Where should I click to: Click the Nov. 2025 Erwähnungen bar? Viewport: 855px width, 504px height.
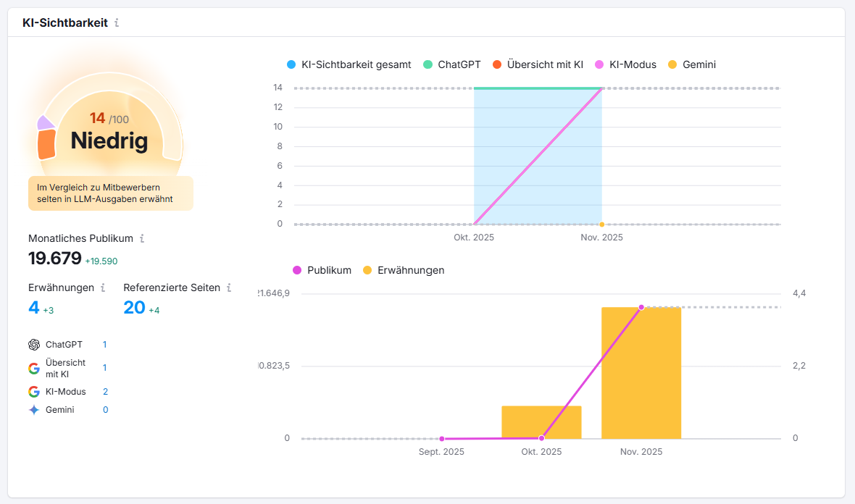tap(641, 377)
